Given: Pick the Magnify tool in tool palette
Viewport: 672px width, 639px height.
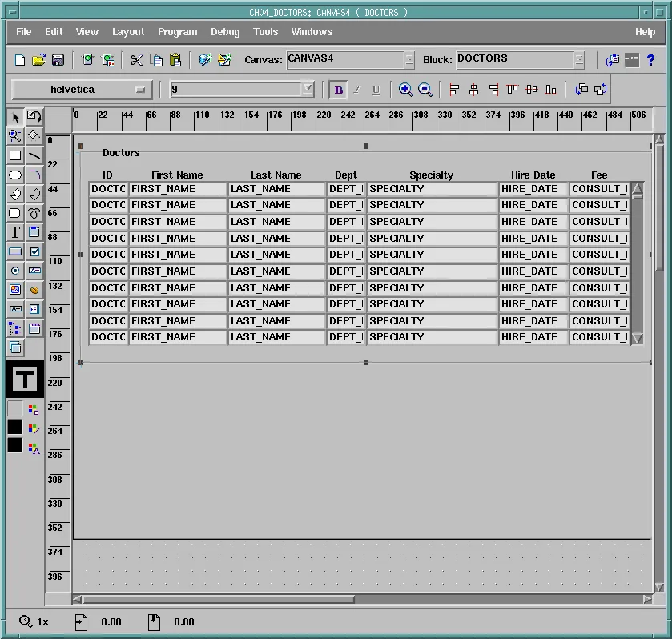Looking at the screenshot, I should [15, 136].
